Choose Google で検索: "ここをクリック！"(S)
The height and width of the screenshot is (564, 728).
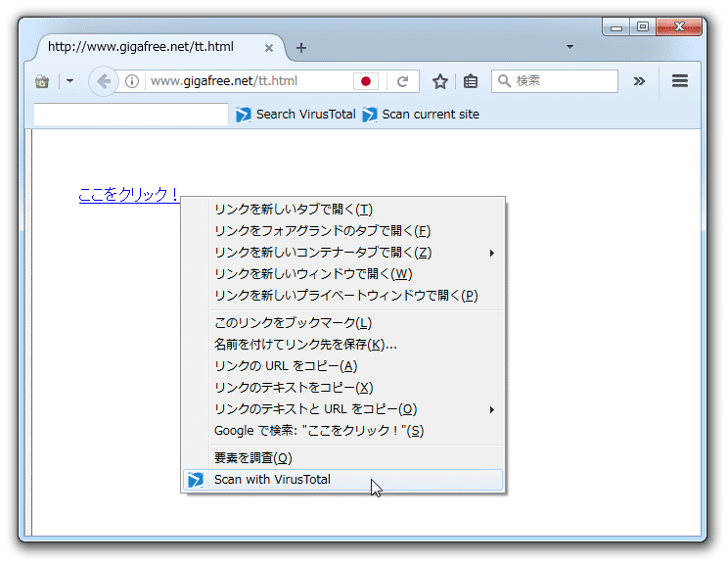tap(342, 431)
